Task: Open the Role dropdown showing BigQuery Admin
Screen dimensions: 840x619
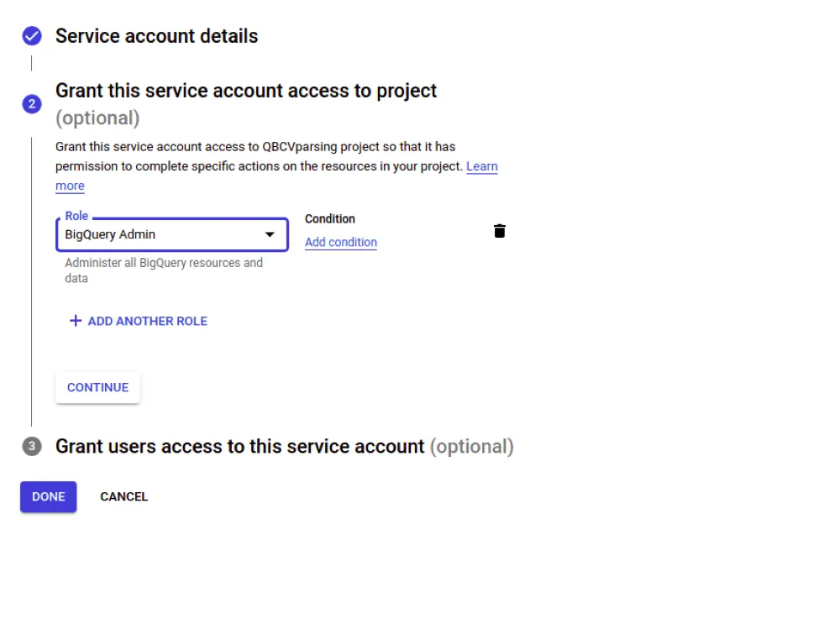Action: (x=172, y=234)
